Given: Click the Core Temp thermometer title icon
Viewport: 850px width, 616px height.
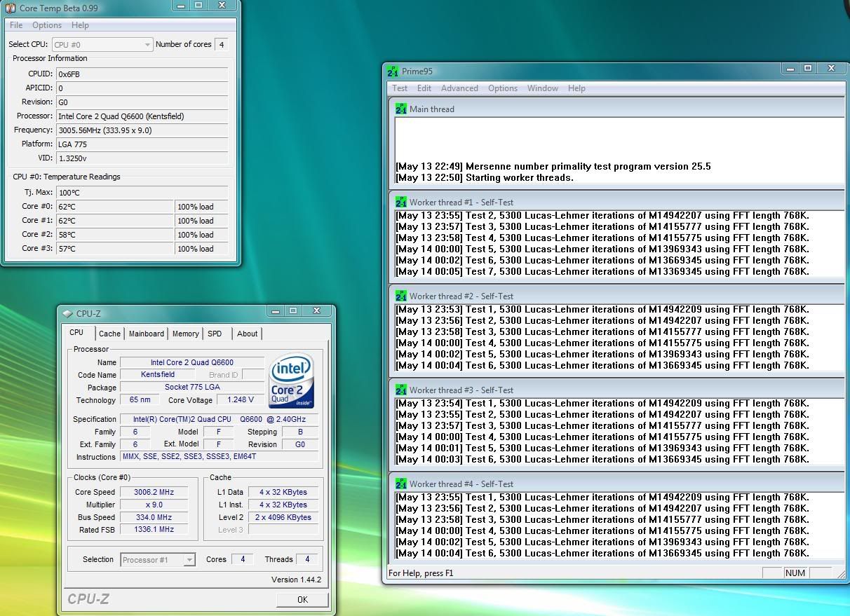Looking at the screenshot, I should click(x=11, y=8).
